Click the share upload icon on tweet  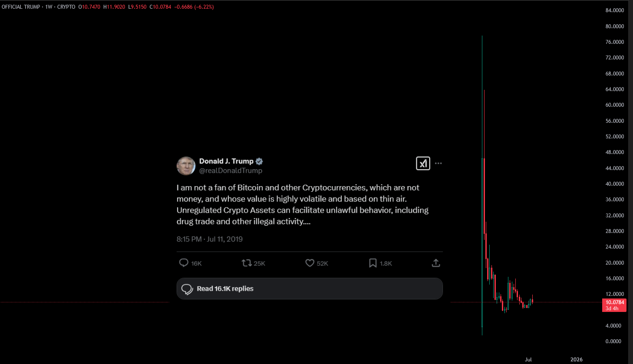pos(436,263)
